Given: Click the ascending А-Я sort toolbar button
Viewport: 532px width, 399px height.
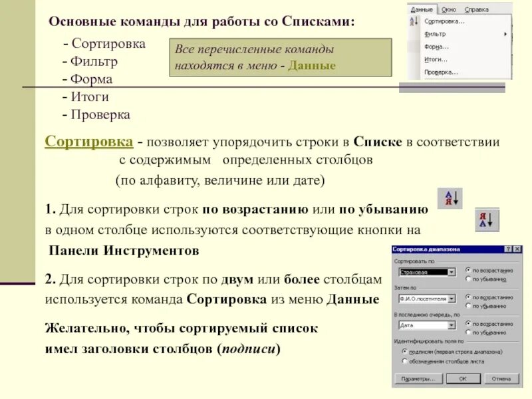Looking at the screenshot, I should [x=450, y=198].
